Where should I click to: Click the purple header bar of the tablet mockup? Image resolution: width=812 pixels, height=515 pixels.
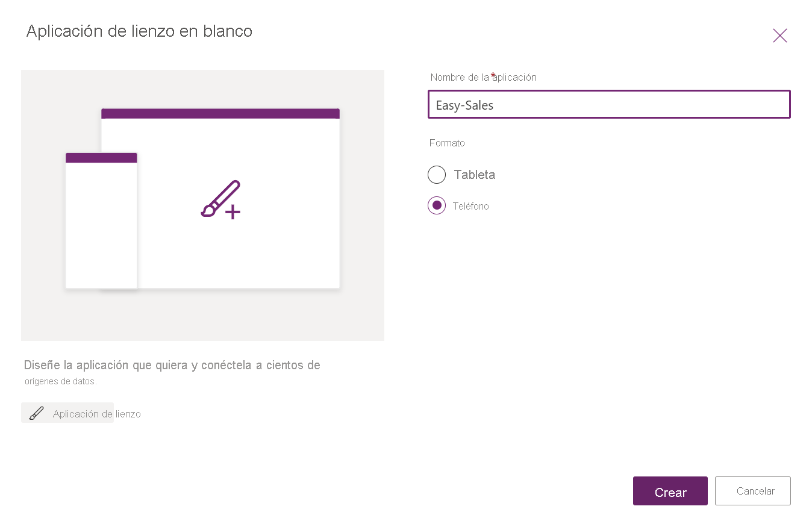(220, 113)
